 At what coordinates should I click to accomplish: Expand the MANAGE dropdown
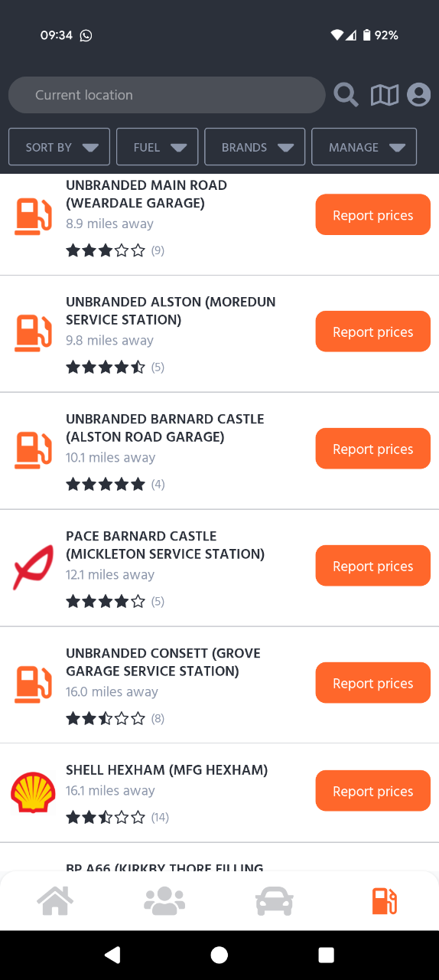pos(364,147)
